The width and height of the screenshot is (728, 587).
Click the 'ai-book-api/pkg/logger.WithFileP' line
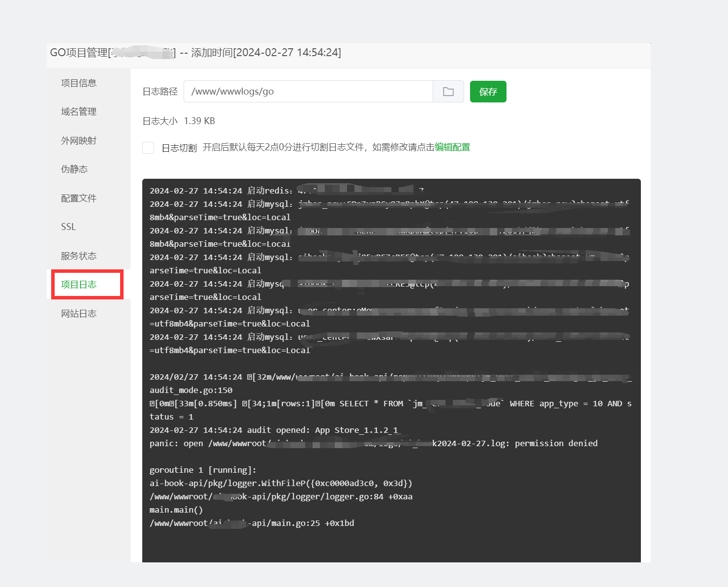click(x=281, y=483)
